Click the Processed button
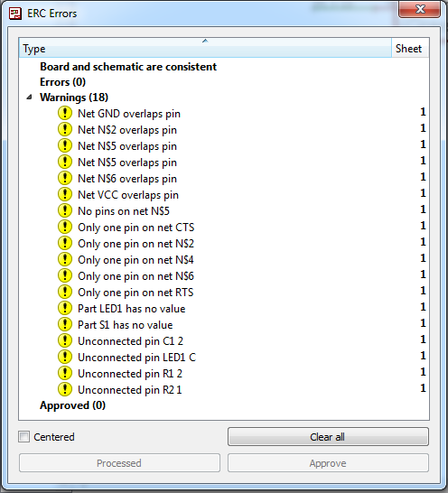The image size is (448, 493). point(119,463)
